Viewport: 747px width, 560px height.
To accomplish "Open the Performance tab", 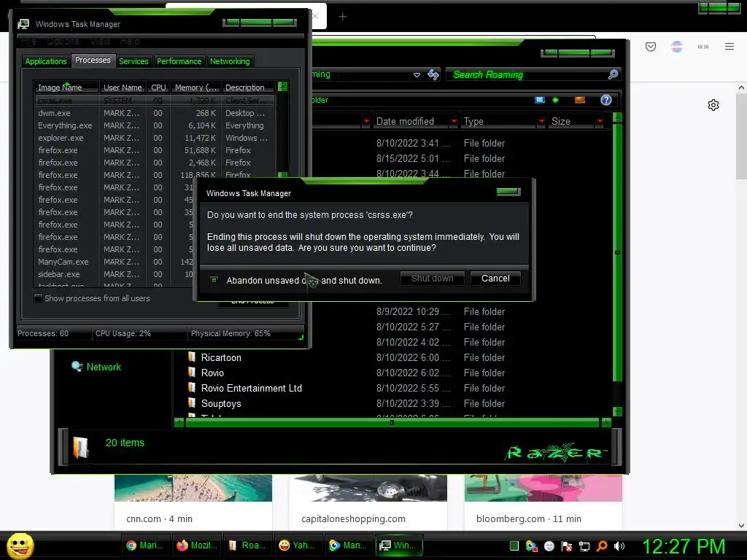I will pos(179,61).
